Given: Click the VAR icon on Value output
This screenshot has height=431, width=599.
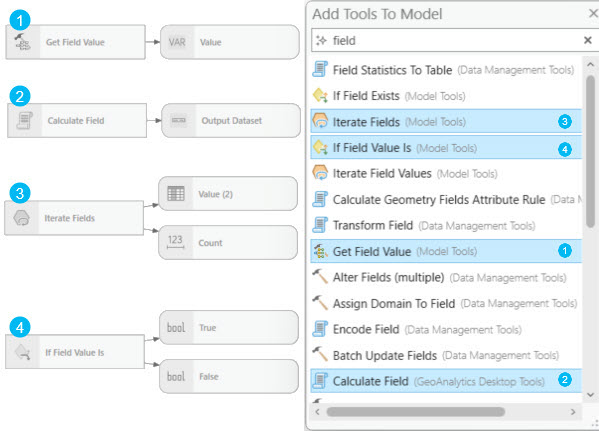Looking at the screenshot, I should 177,42.
